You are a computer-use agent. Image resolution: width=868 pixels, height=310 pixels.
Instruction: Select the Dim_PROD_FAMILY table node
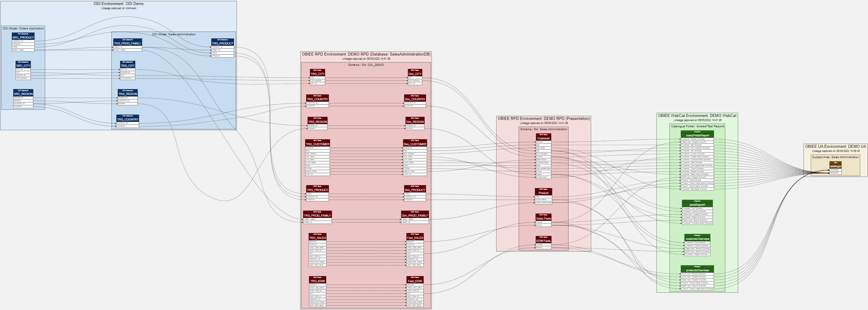[x=414, y=215]
